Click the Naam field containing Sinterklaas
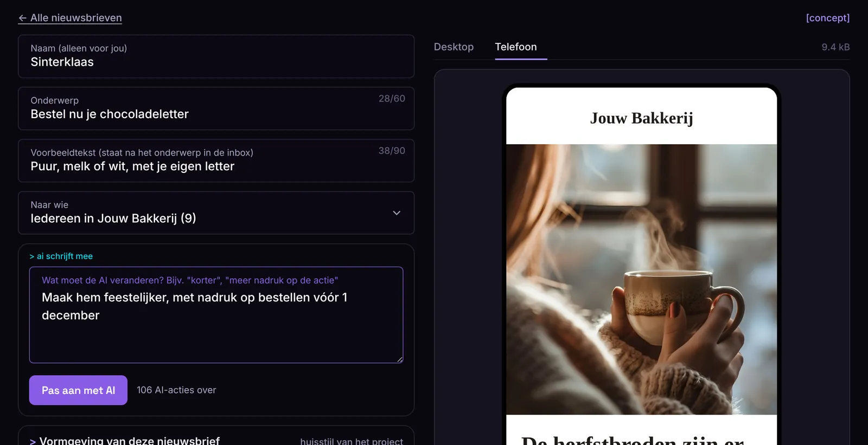 (216, 56)
